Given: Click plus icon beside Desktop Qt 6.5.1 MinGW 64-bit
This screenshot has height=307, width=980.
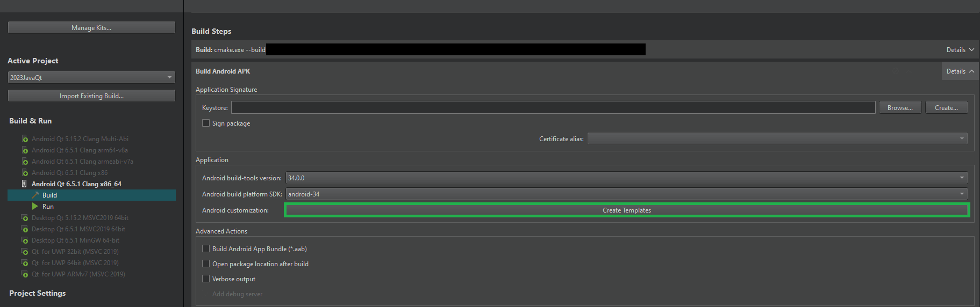Looking at the screenshot, I should click(x=25, y=240).
